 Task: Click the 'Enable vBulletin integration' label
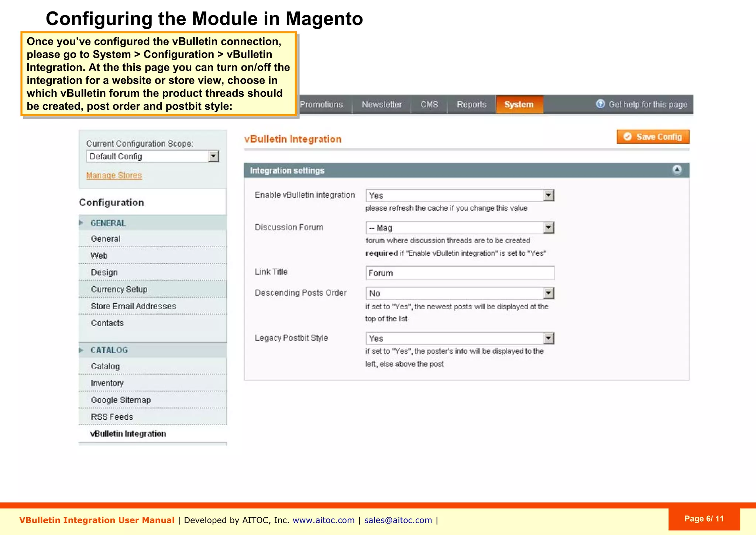[305, 195]
